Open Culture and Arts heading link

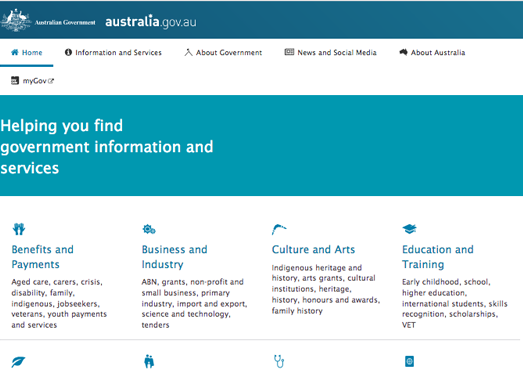313,249
